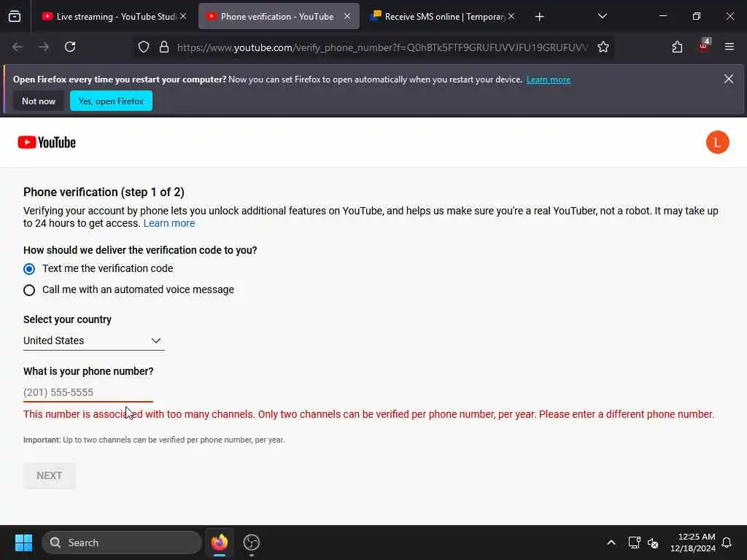Open notifications bell icon
747x560 pixels.
pos(727,542)
